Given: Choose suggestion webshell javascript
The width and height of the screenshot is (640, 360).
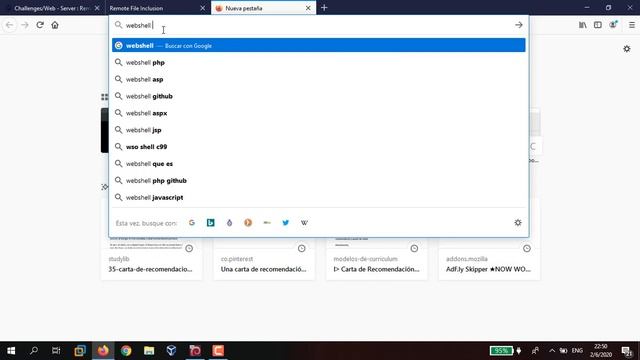Looking at the screenshot, I should pos(319,197).
